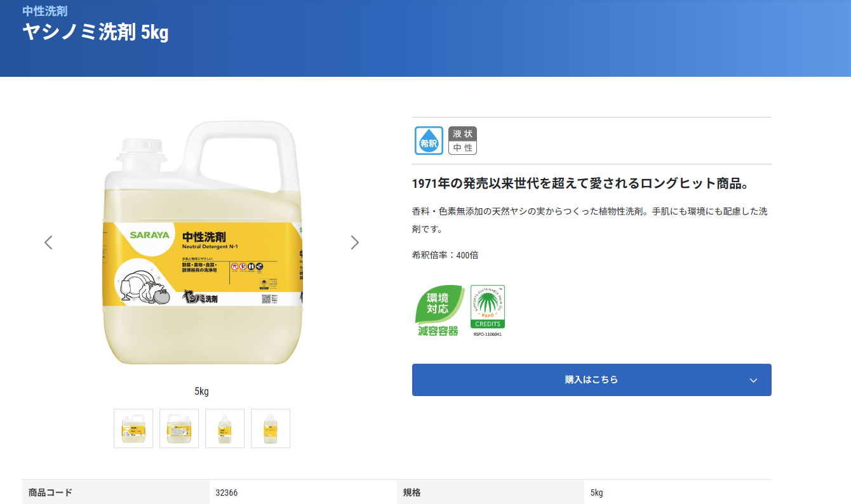
Task: Go to the 中性洗剤 category link
Action: tap(45, 11)
